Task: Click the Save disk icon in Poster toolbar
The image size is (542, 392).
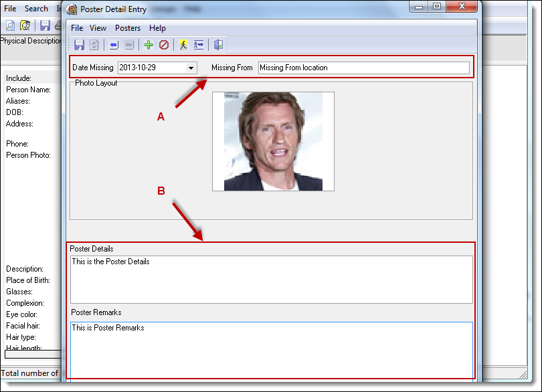Action: [79, 45]
